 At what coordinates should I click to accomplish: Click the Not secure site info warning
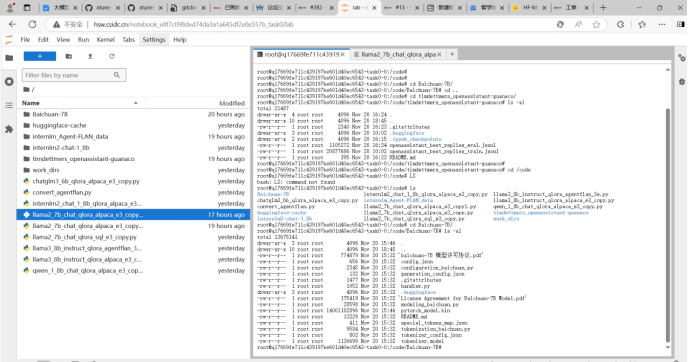68,25
